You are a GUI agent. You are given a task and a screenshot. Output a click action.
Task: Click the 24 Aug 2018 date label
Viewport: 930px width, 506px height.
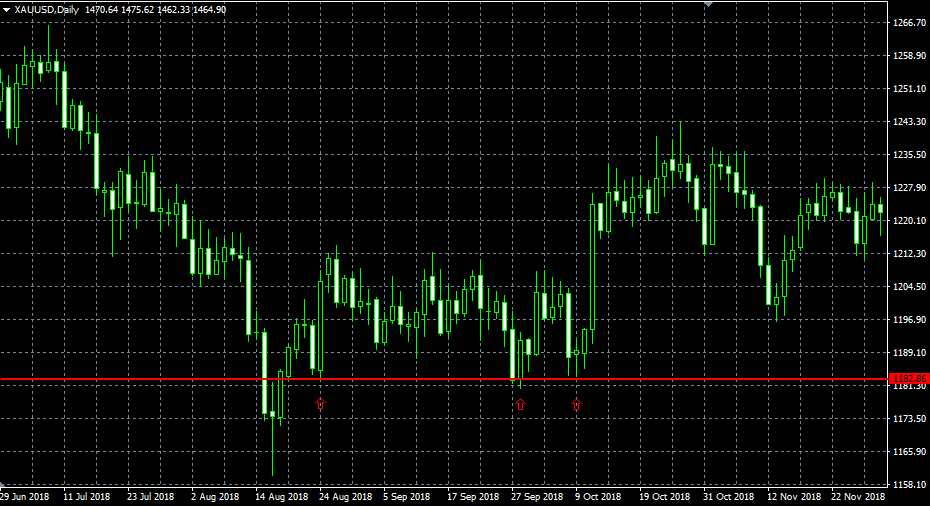click(346, 497)
